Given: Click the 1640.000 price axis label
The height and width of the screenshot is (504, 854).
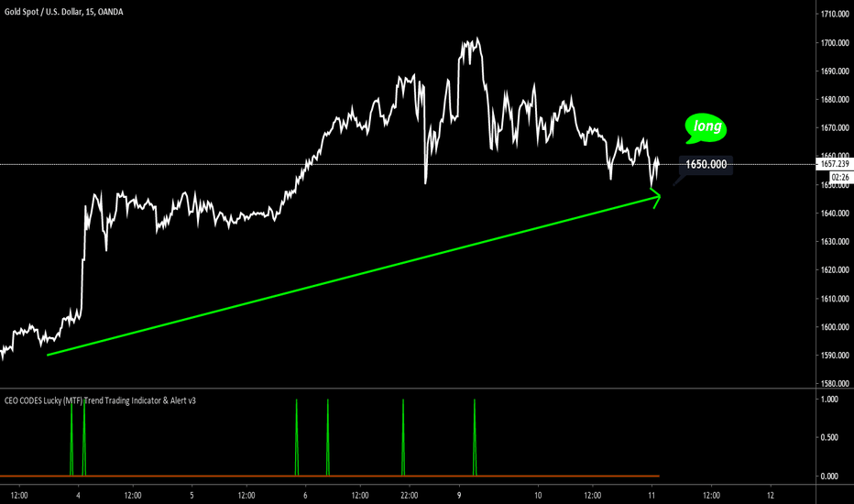Looking at the screenshot, I should (x=835, y=213).
